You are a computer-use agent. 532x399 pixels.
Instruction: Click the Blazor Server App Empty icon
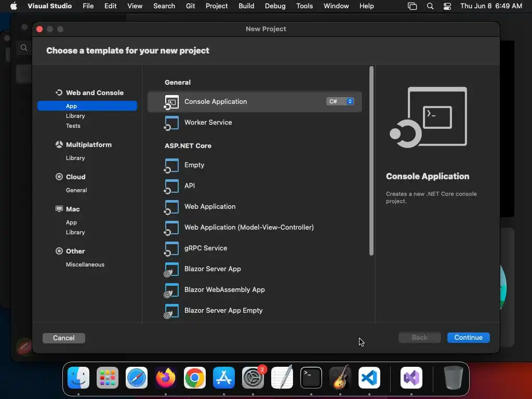coord(171,311)
